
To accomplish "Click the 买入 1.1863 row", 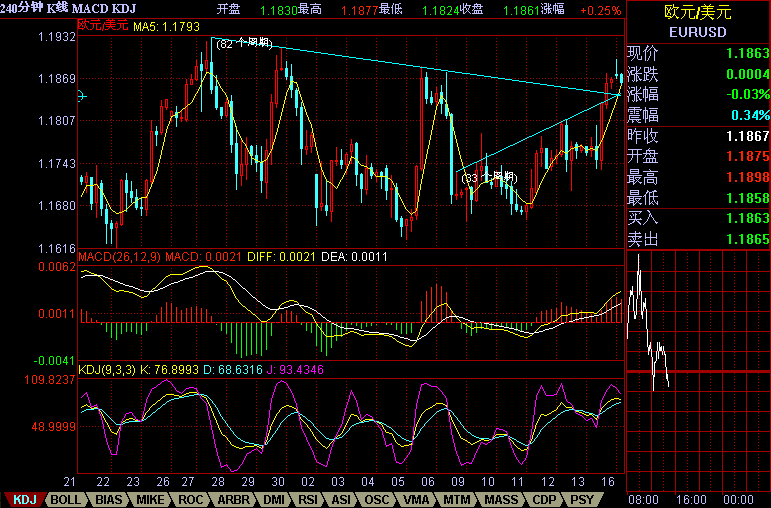I will click(698, 218).
